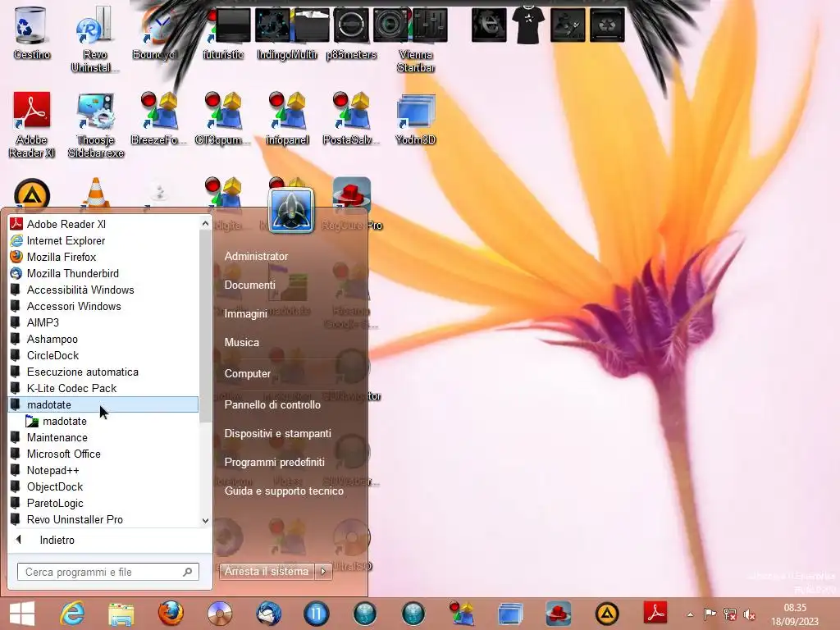Open the IndingoMultin desktop icon
The height and width of the screenshot is (630, 840).
pos(286,33)
